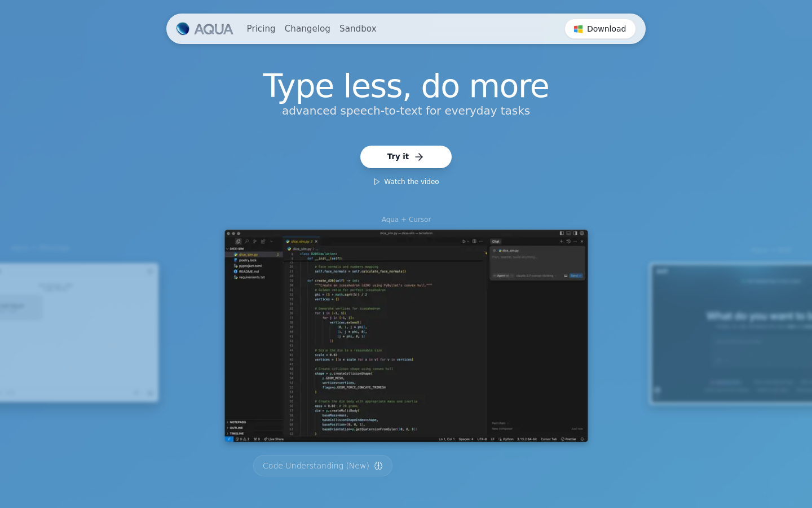Click the Download button

tap(600, 29)
